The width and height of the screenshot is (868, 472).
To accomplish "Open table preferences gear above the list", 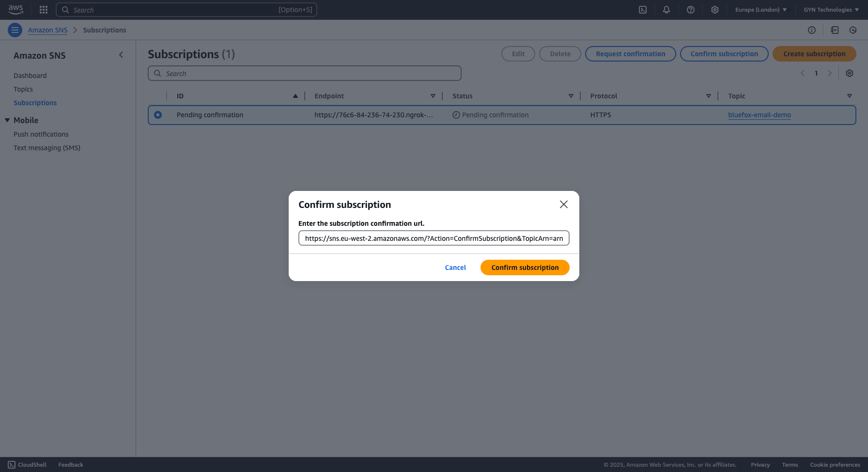I will 850,73.
